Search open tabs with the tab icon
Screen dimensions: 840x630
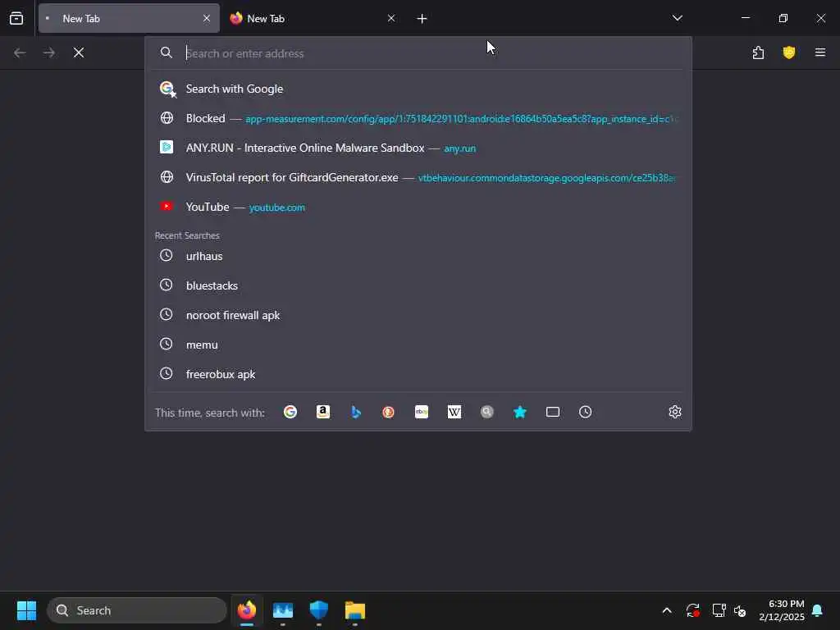coord(553,412)
